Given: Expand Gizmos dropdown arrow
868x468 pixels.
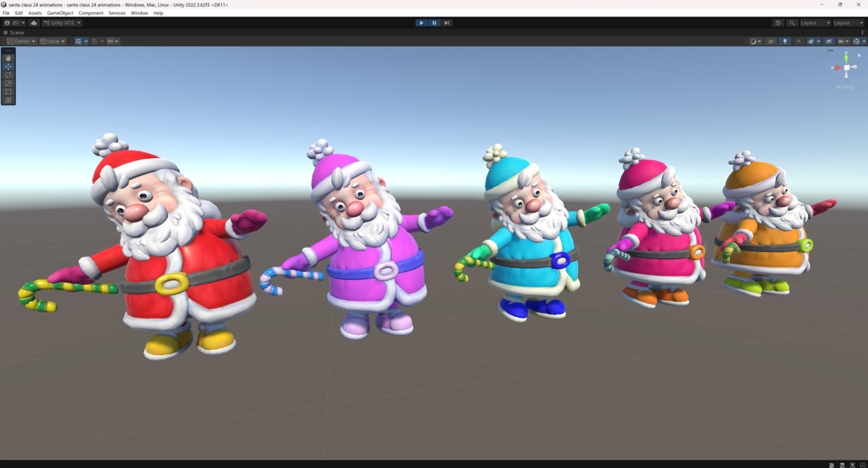Looking at the screenshot, I should tap(864, 41).
